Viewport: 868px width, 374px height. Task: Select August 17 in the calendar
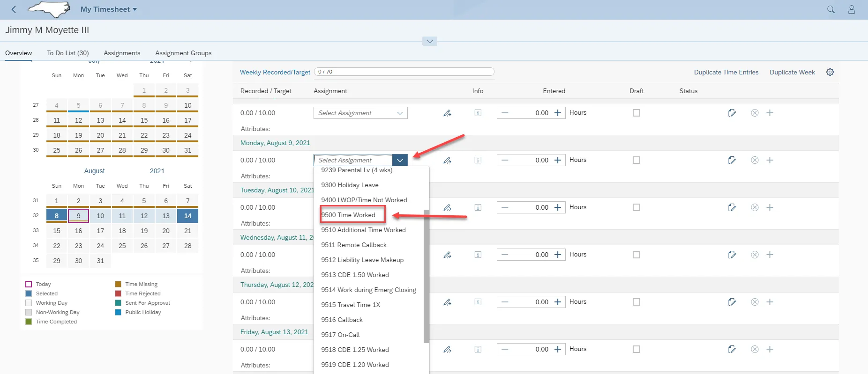[100, 231]
